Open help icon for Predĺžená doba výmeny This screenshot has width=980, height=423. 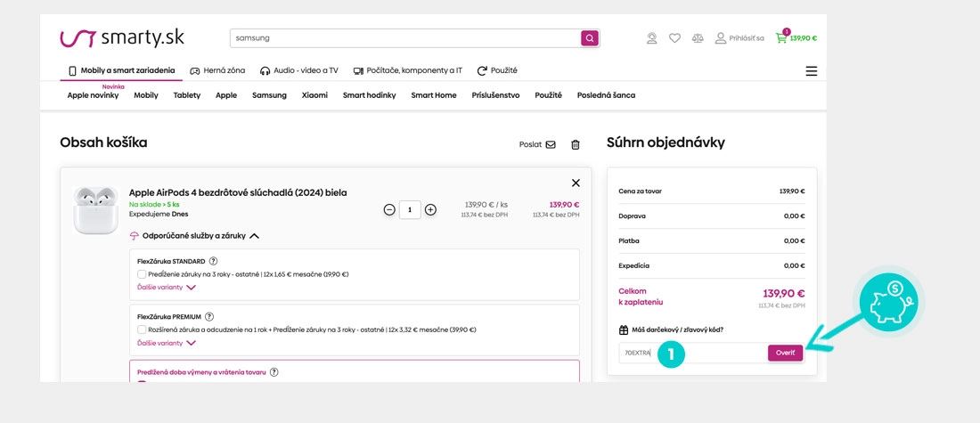click(274, 371)
